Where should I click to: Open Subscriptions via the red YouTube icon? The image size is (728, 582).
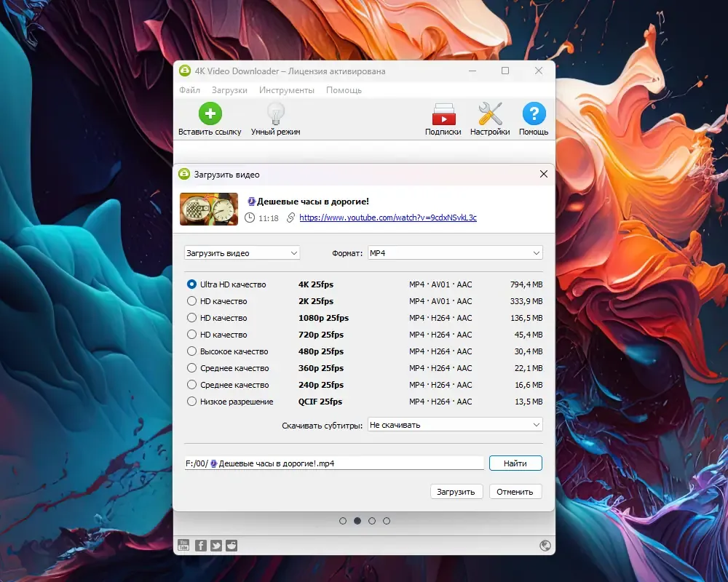point(443,114)
